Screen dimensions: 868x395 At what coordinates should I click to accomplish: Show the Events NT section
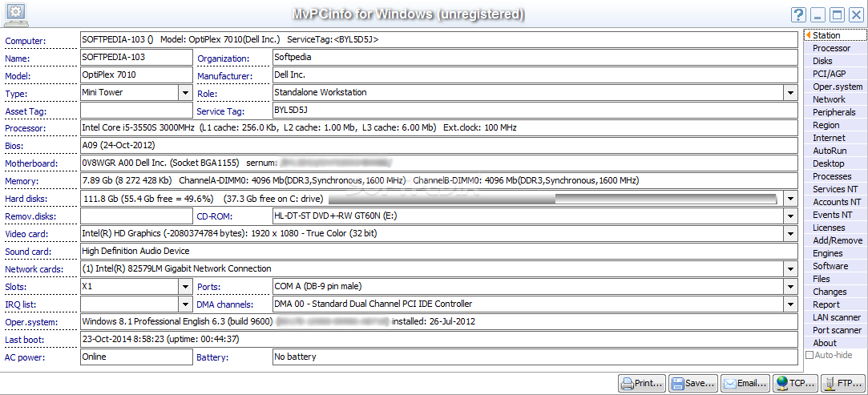click(835, 215)
